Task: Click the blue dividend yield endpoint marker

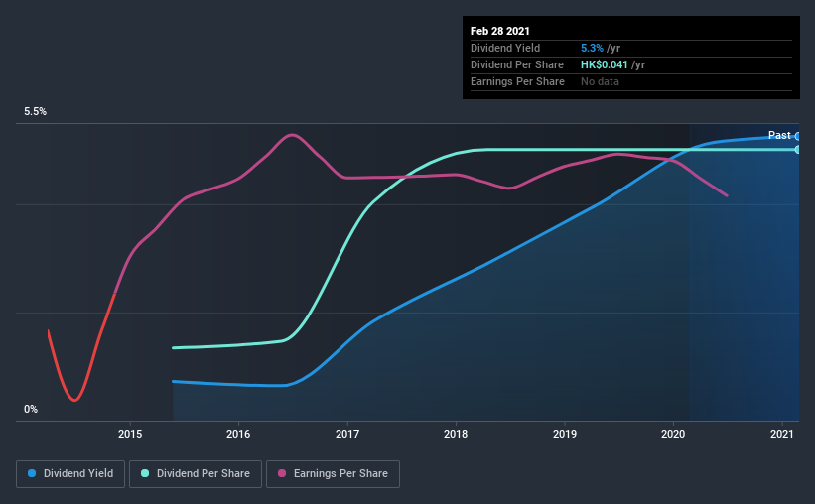Action: point(797,137)
